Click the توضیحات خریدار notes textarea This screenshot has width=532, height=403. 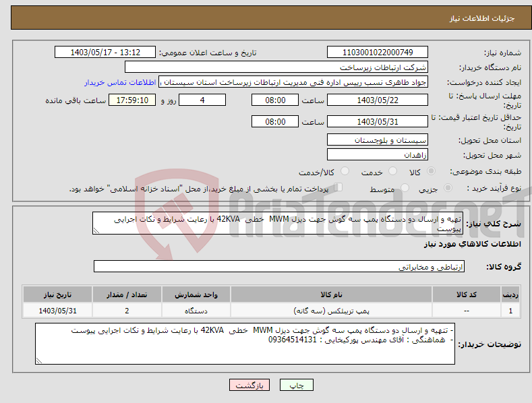pos(245,344)
